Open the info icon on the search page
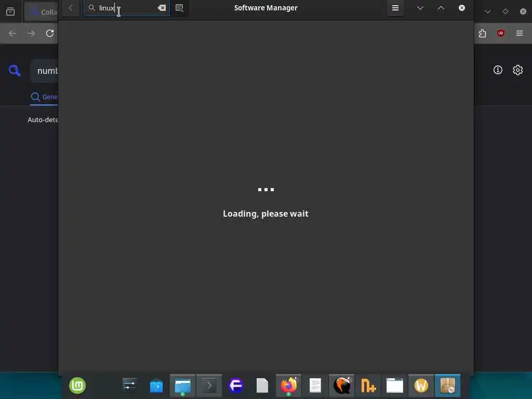Image resolution: width=532 pixels, height=399 pixels. coord(498,70)
